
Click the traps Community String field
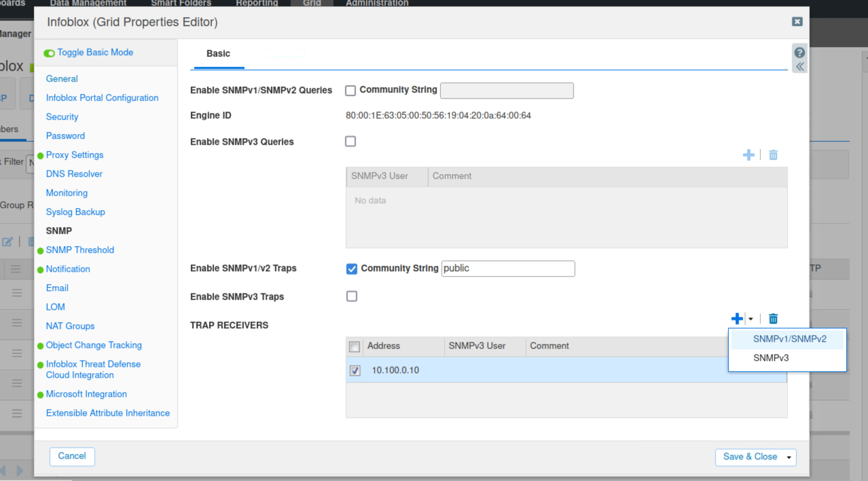pos(508,268)
